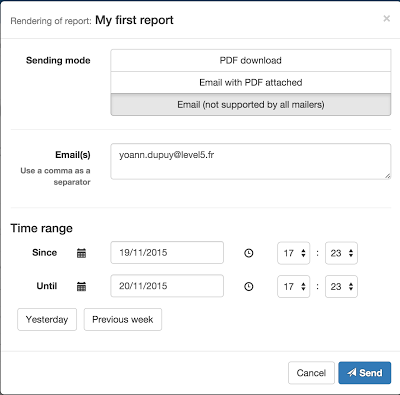Click the 'Email(s)' label

[x=73, y=155]
